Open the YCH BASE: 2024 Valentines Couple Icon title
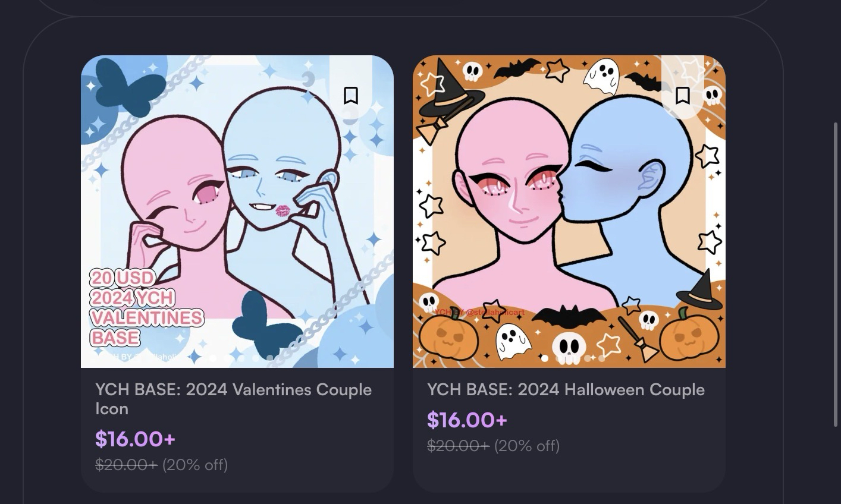This screenshot has height=504, width=841. [x=234, y=399]
